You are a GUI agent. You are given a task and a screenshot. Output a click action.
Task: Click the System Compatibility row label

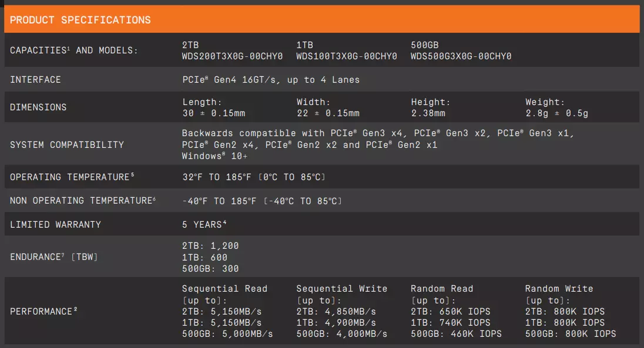point(67,144)
